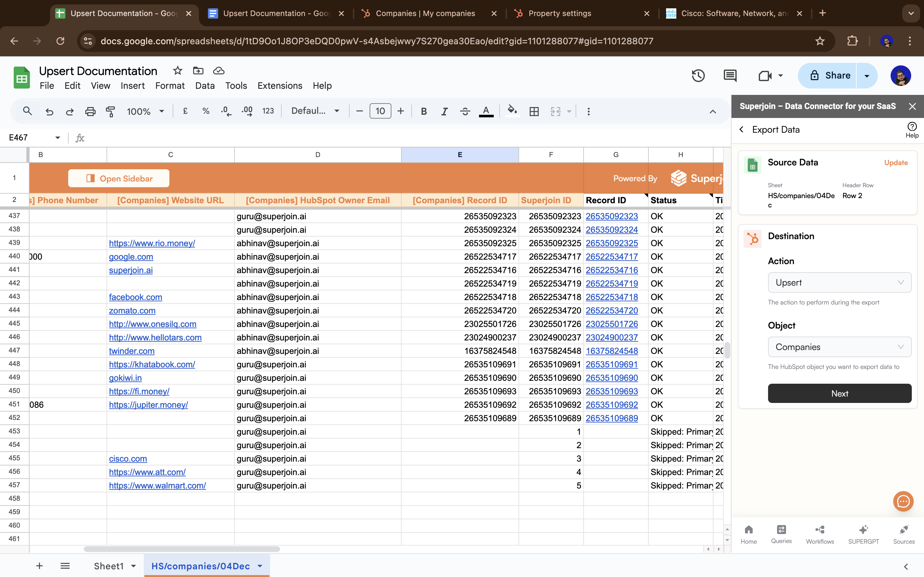Screen dimensions: 924x577
Task: Click the font size input field
Action: click(x=380, y=112)
